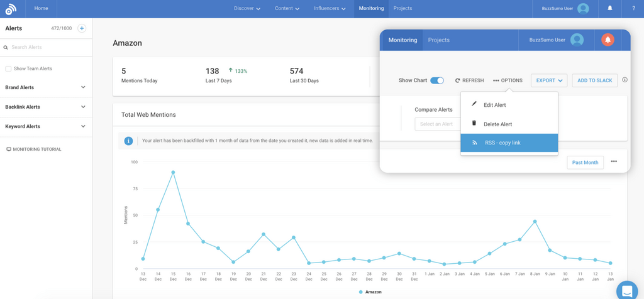
Task: Choose Delete Alert from options menu
Action: click(497, 124)
